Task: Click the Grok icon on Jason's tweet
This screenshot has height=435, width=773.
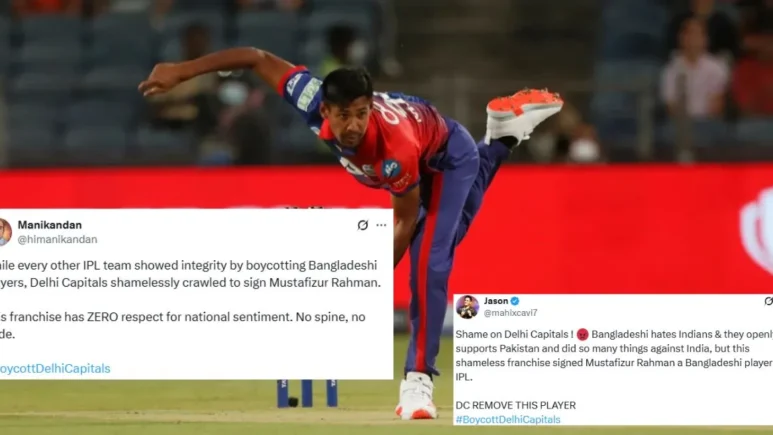Action: click(769, 301)
